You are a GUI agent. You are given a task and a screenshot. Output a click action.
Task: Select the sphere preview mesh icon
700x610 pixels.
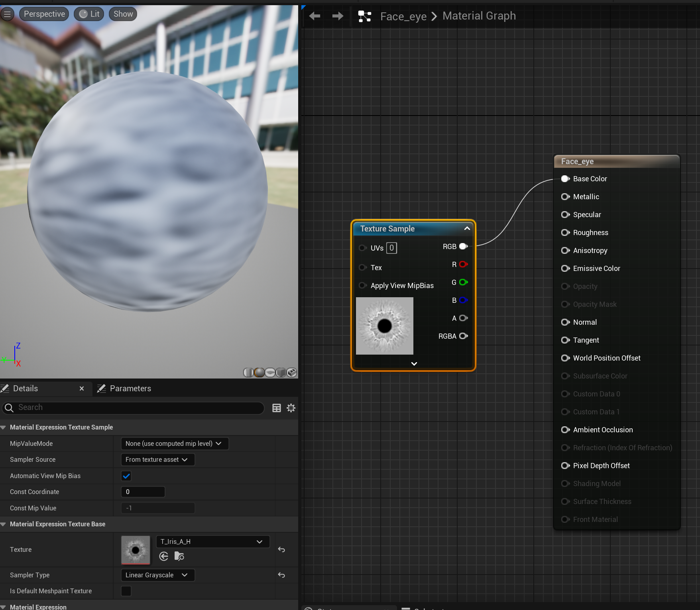259,372
